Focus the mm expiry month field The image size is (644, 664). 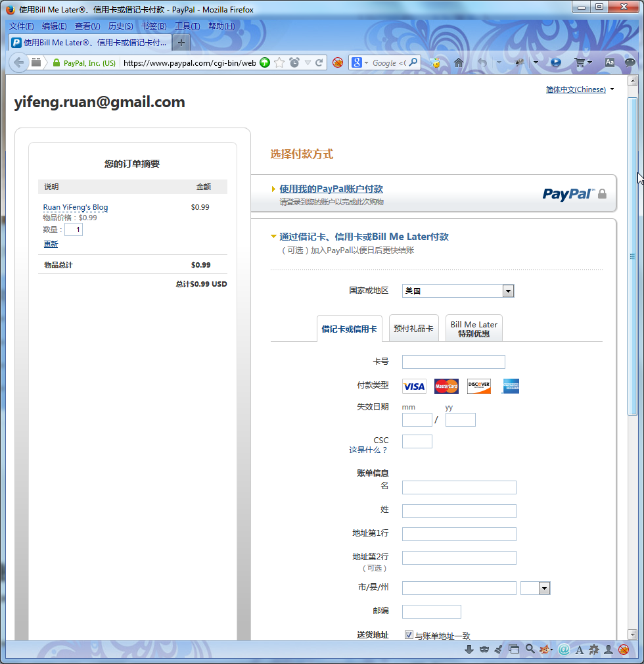[417, 419]
